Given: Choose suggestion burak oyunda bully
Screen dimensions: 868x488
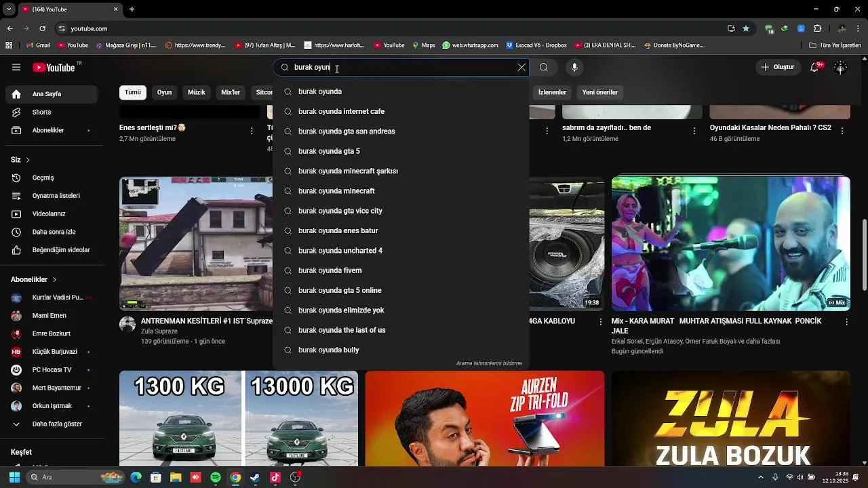Looking at the screenshot, I should (x=401, y=350).
